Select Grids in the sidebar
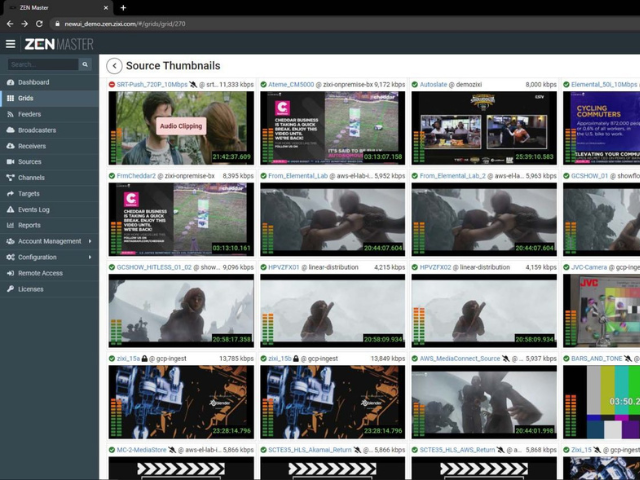 49,98
